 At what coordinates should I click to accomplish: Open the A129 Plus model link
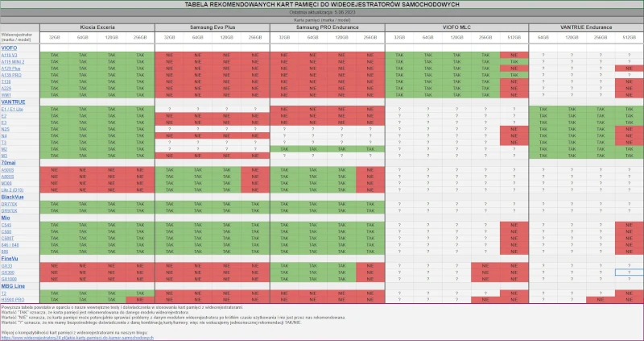(x=10, y=69)
